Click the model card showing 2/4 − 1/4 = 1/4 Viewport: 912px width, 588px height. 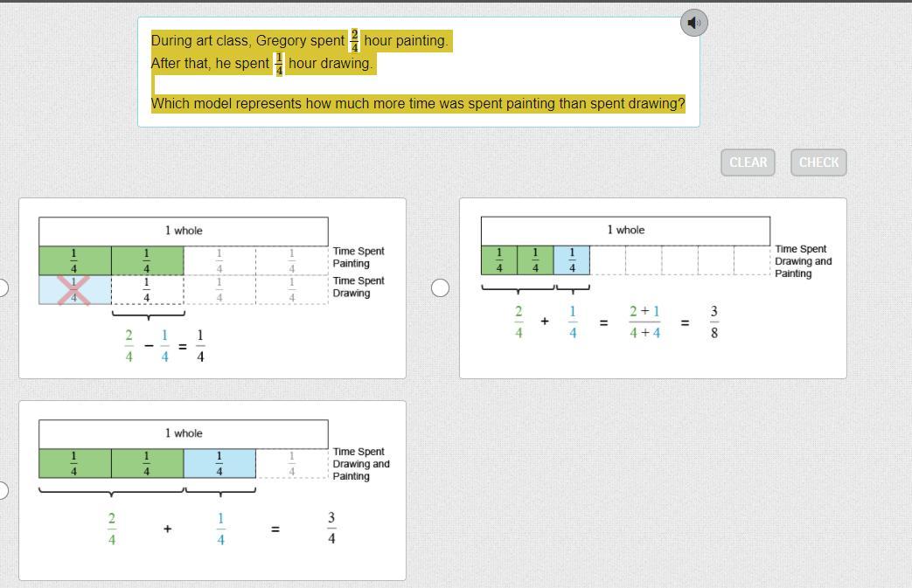coord(212,288)
